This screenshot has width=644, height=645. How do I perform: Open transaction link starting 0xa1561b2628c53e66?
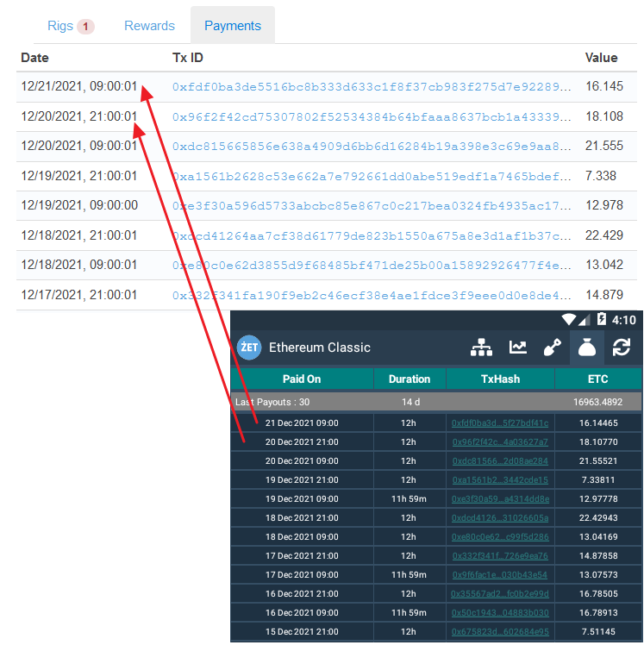point(372,176)
